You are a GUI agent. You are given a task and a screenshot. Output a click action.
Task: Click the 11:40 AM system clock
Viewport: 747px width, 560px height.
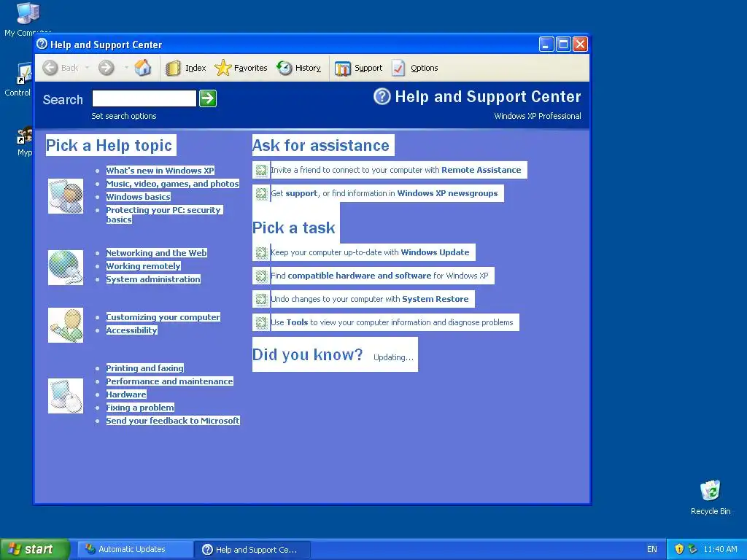[720, 549]
